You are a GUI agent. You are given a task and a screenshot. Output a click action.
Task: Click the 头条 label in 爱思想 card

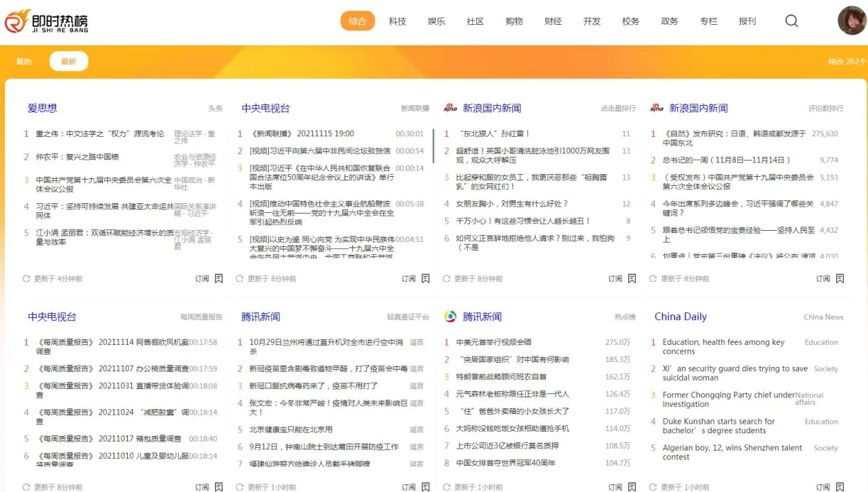[216, 108]
